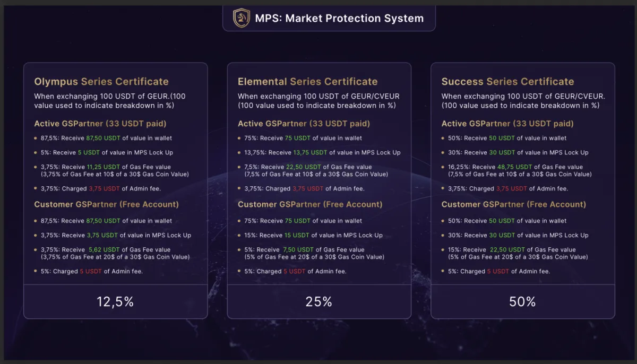This screenshot has width=637, height=364.
Task: Click the 25% footer of Elemental card
Action: 319,302
